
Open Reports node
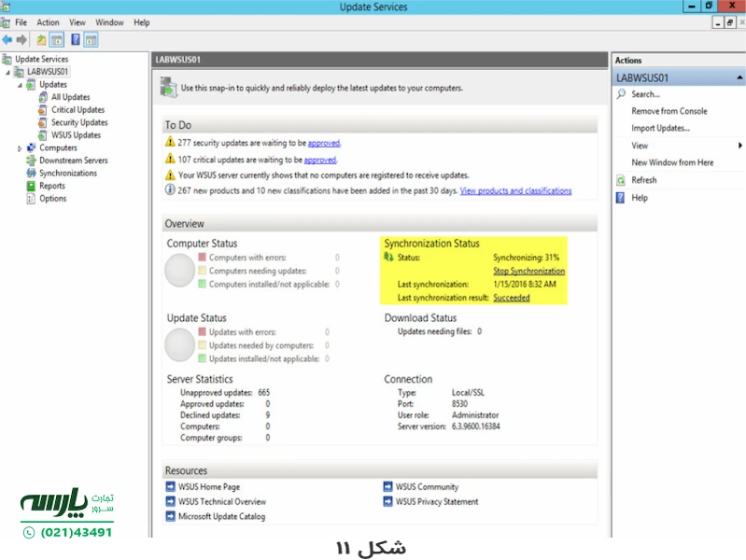(x=52, y=186)
